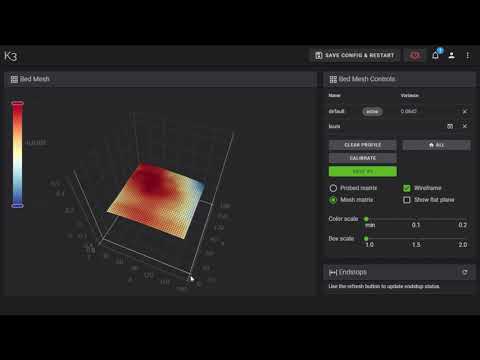The width and height of the screenshot is (480, 360).
Task: Open the three-dot overflow menu
Action: (468, 55)
